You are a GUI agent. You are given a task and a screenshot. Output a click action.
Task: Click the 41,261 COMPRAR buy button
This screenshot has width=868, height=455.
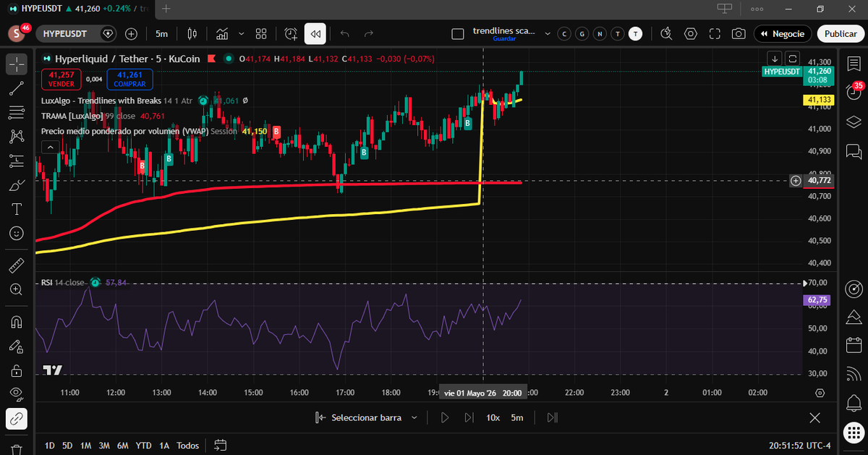(129, 79)
